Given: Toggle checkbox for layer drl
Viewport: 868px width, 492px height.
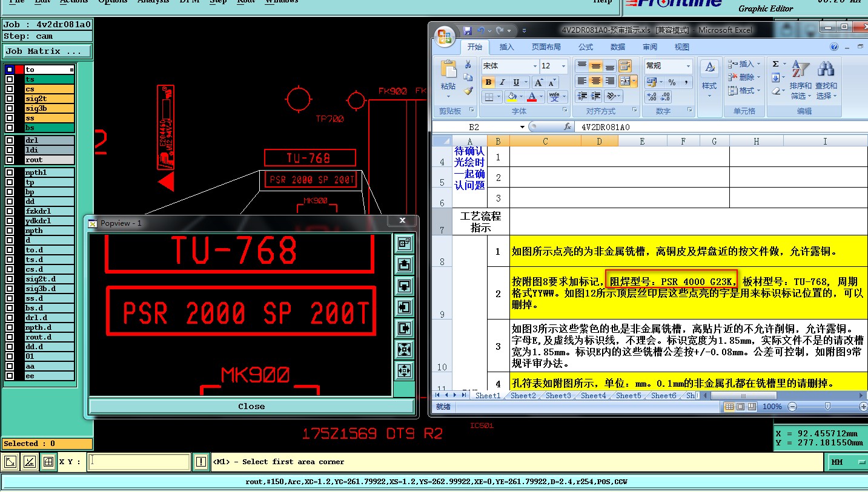Looking at the screenshot, I should tap(9, 140).
